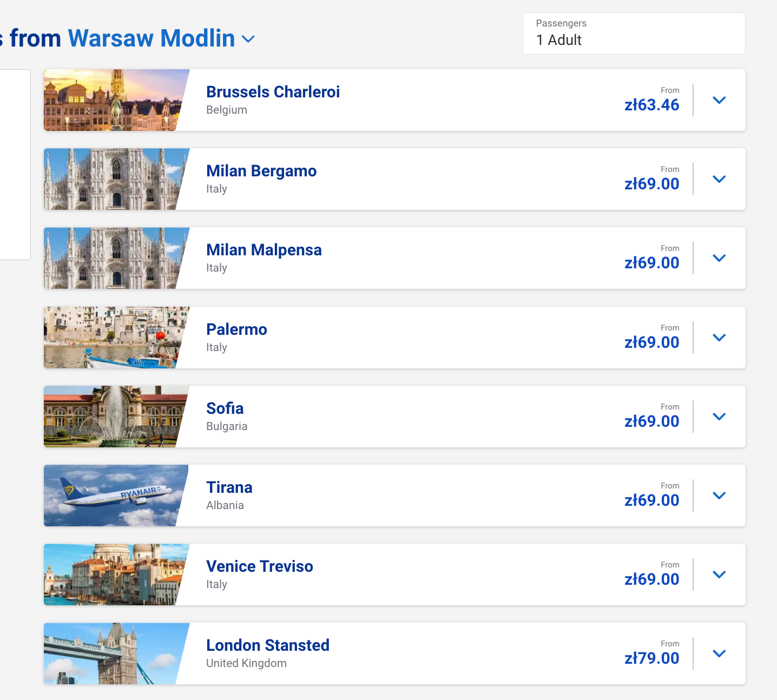Expand the Sofia flight chevron
Viewport: 777px width, 700px height.
[x=719, y=417]
